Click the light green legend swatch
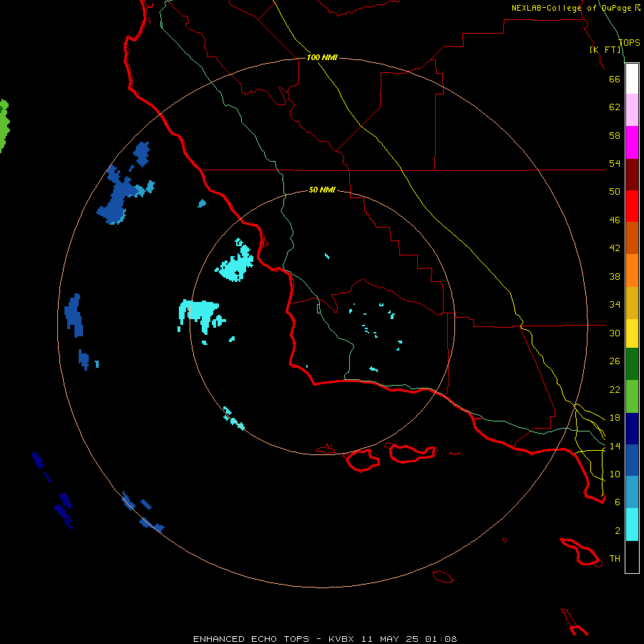Viewport: 644px width, 644px height. coord(632,396)
